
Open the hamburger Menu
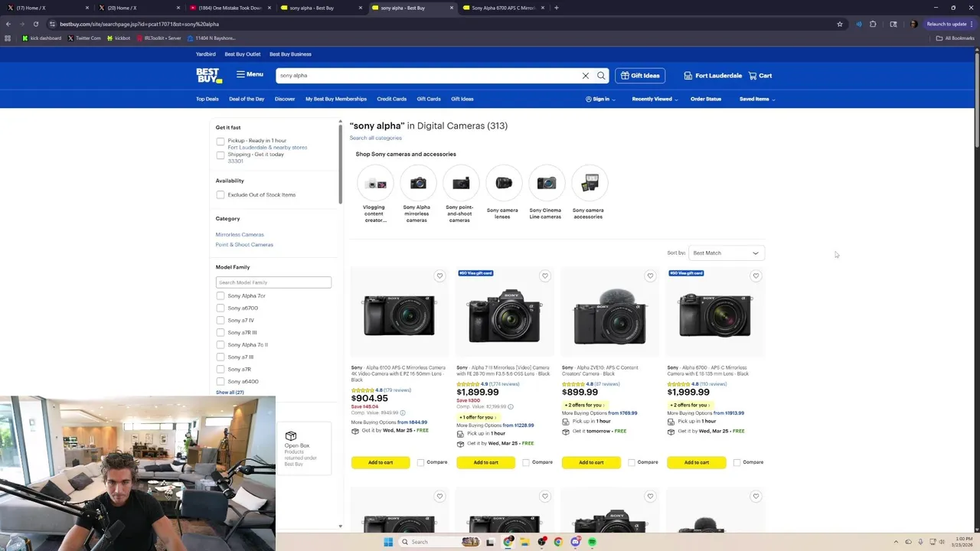pyautogui.click(x=250, y=74)
